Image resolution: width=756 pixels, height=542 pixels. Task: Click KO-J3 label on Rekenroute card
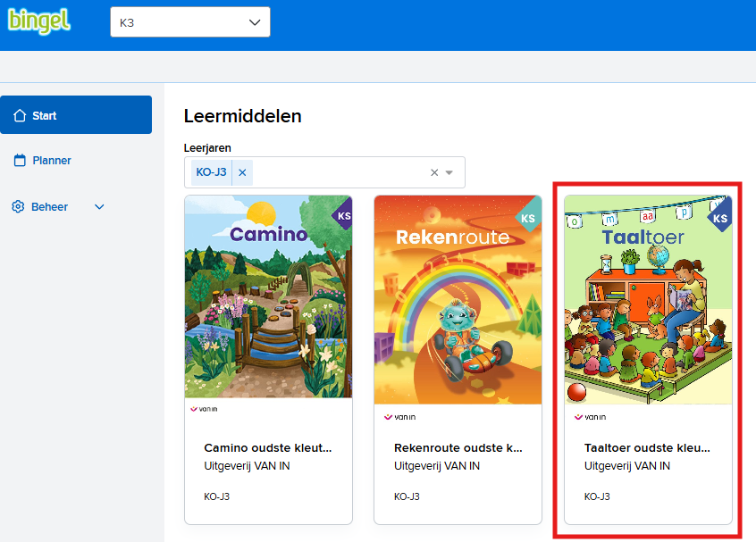click(x=407, y=496)
